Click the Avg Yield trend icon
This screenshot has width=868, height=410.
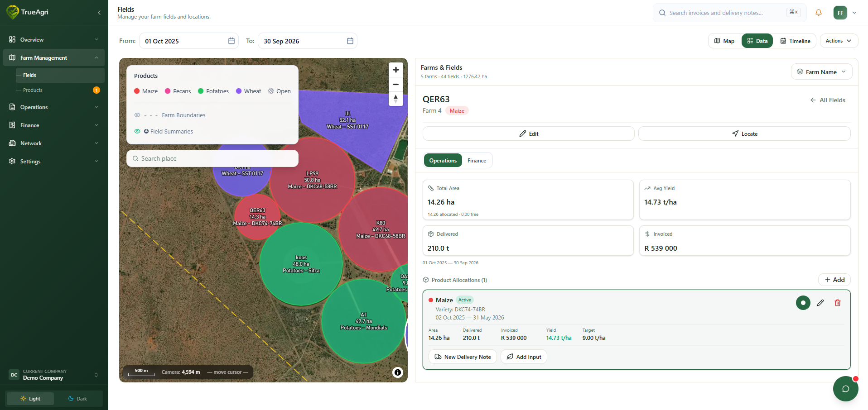pyautogui.click(x=647, y=188)
